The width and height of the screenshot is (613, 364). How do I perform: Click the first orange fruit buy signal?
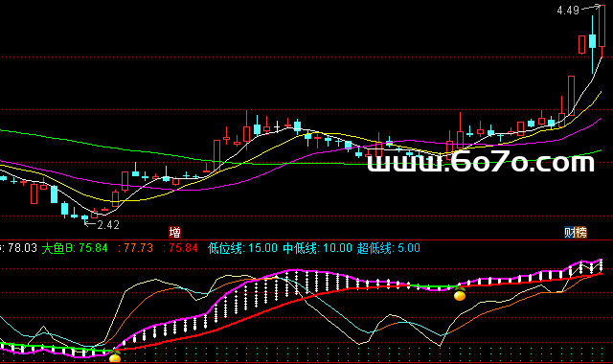pyautogui.click(x=115, y=356)
